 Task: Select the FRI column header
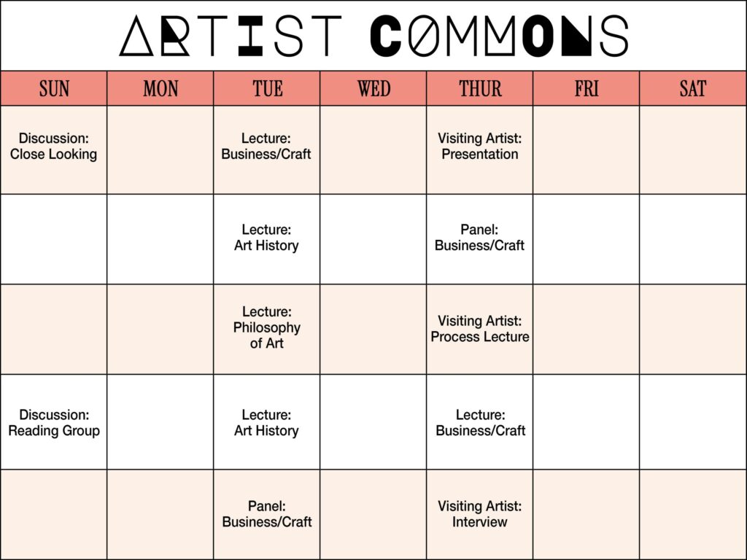pos(587,88)
